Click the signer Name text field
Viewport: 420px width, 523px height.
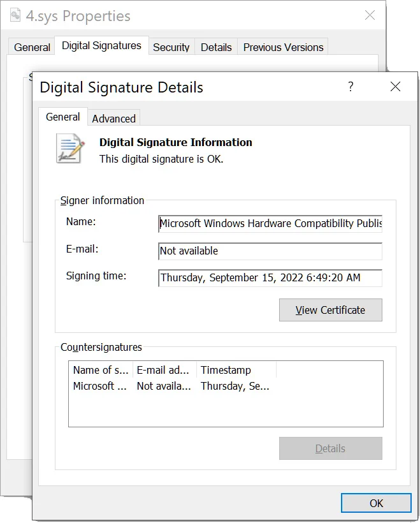click(270, 224)
